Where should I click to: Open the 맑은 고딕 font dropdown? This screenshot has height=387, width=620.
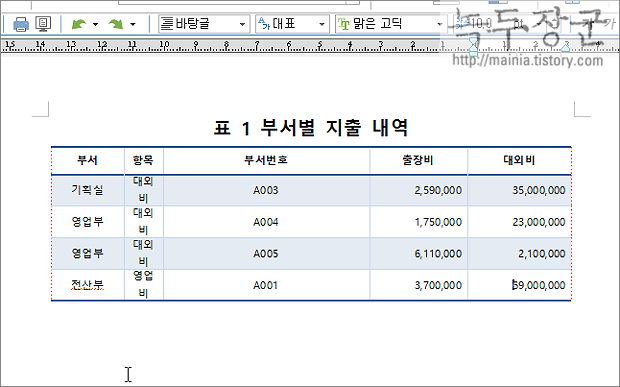coord(391,24)
